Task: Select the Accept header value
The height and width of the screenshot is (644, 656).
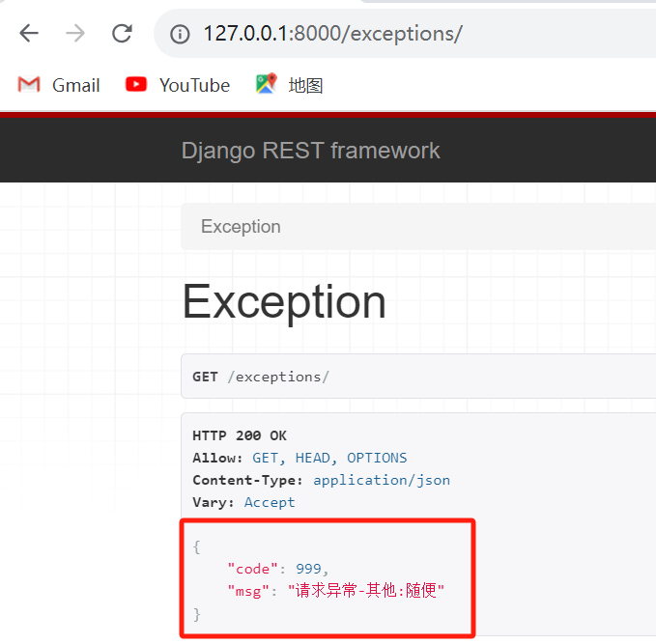Action: (270, 502)
